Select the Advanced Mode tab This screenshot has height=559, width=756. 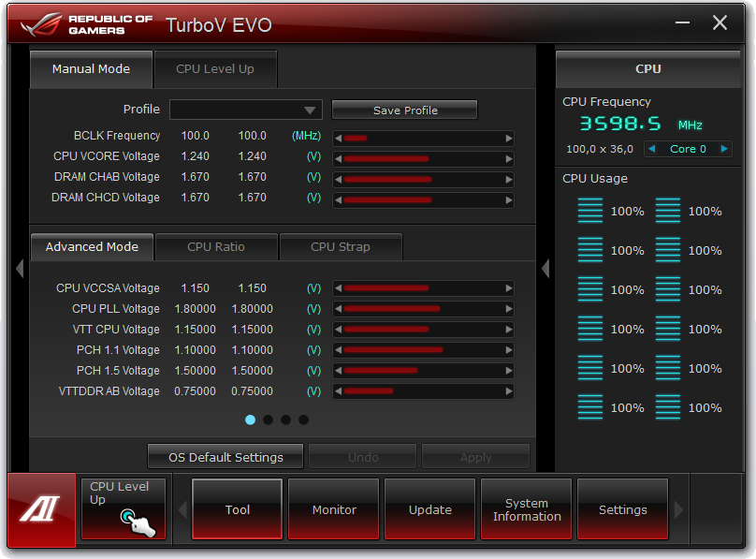click(92, 247)
